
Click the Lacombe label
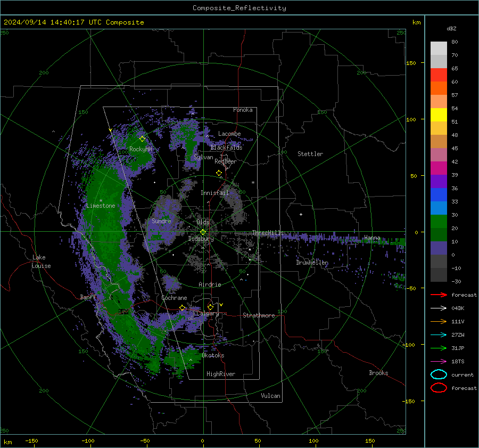point(229,134)
